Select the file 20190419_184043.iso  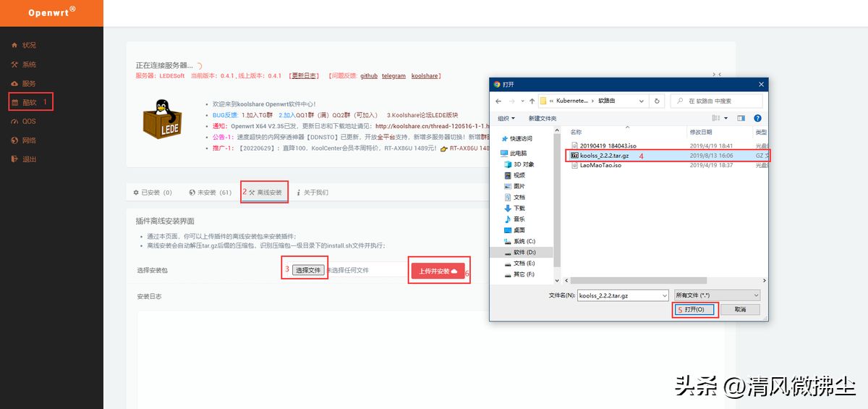608,146
